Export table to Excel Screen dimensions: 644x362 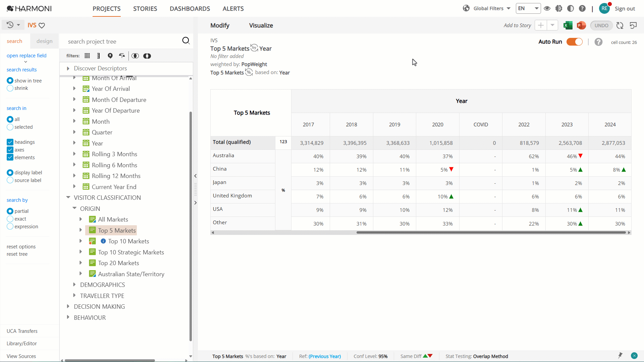[568, 25]
